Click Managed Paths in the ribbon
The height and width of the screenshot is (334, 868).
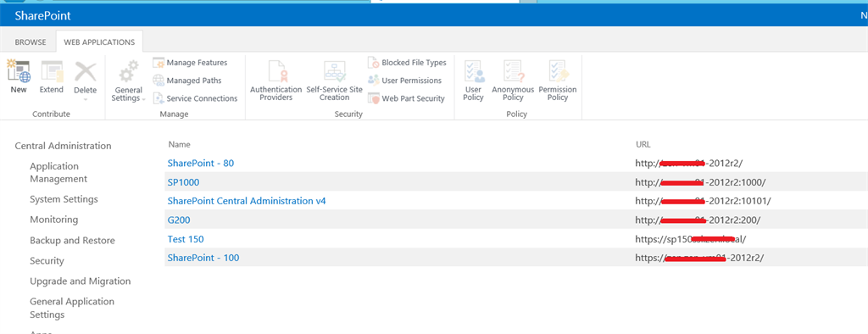tap(194, 81)
